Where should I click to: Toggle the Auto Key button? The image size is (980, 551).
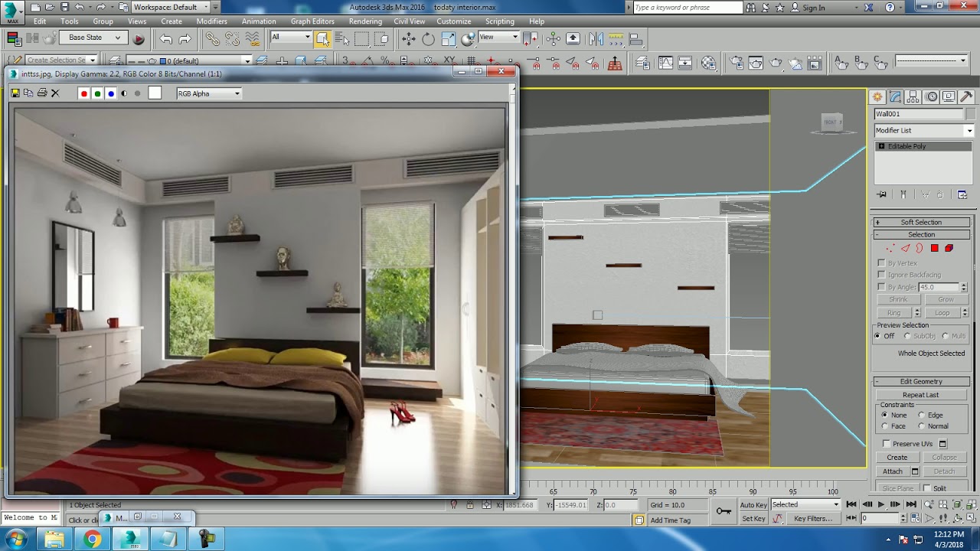(753, 504)
